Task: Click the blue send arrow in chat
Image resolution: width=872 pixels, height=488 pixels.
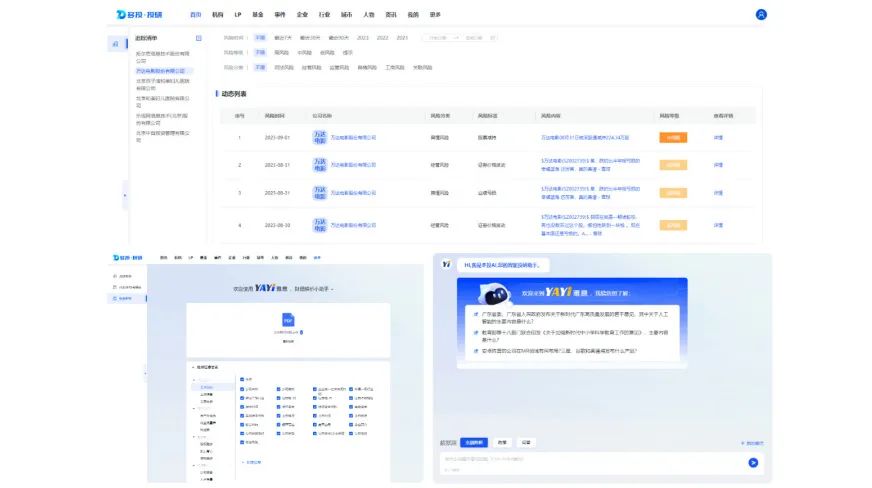Action: pos(753,462)
